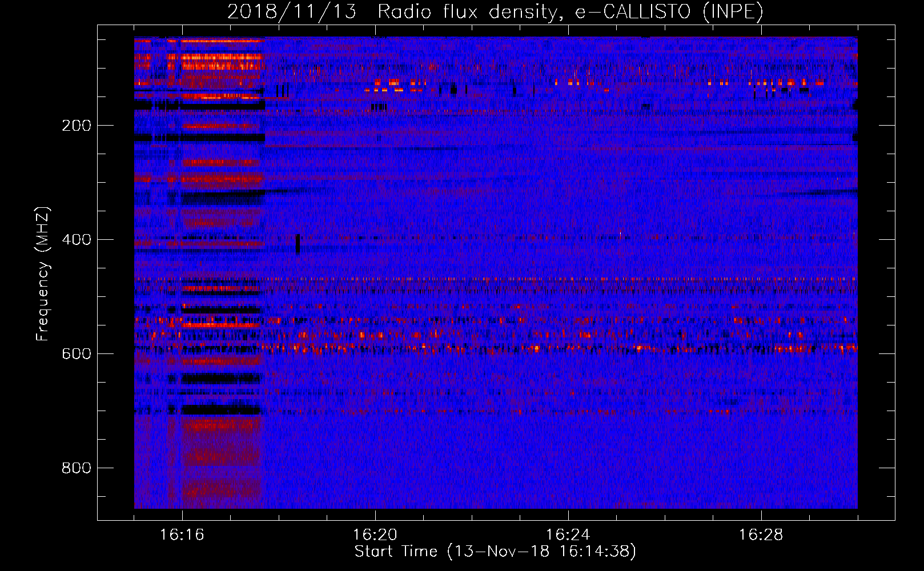Click the 800 frequency tick label
Viewport: 924px width, 571px height.
click(x=77, y=468)
